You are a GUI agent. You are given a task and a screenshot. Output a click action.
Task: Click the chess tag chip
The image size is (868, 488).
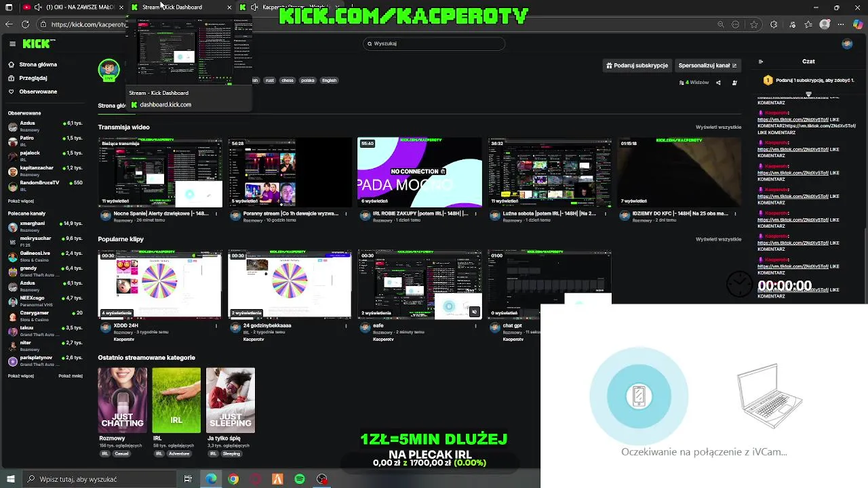click(288, 80)
